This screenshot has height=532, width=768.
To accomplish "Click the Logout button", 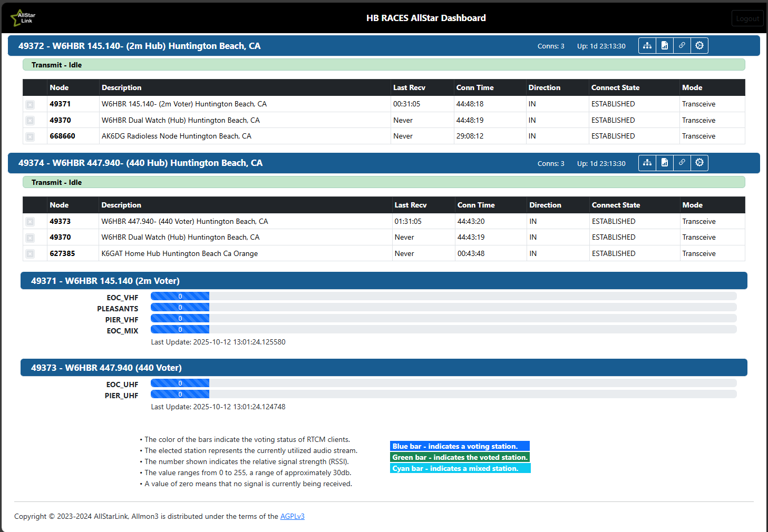I will (x=747, y=18).
